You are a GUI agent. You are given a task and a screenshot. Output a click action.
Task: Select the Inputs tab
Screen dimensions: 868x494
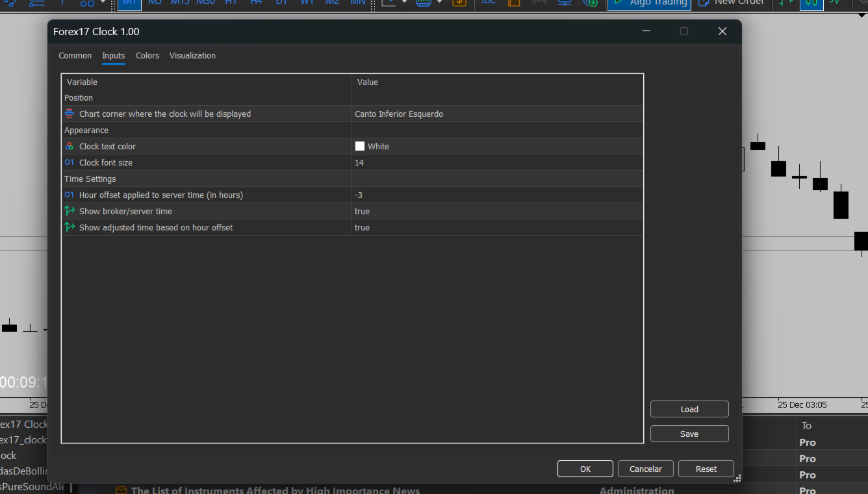(x=114, y=56)
